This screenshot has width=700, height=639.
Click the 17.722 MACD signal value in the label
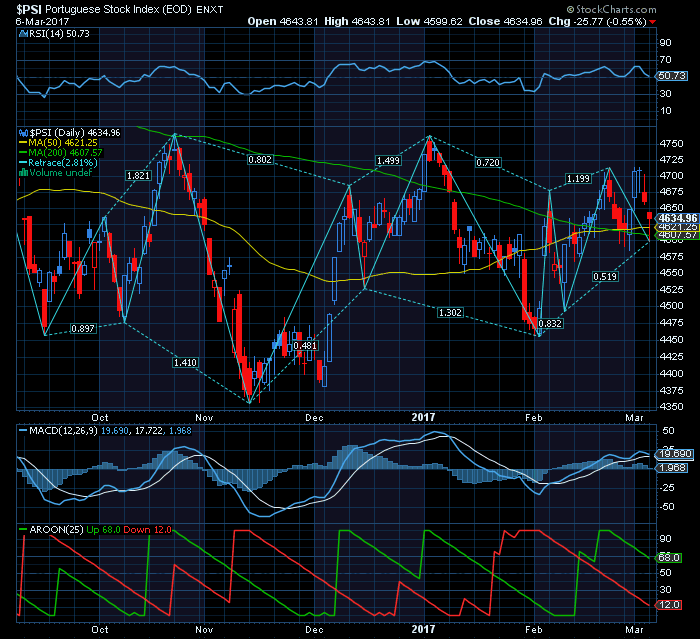[x=148, y=431]
